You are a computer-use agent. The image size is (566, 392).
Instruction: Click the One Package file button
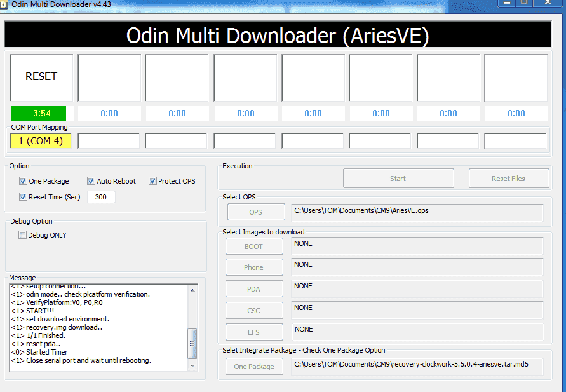254,367
